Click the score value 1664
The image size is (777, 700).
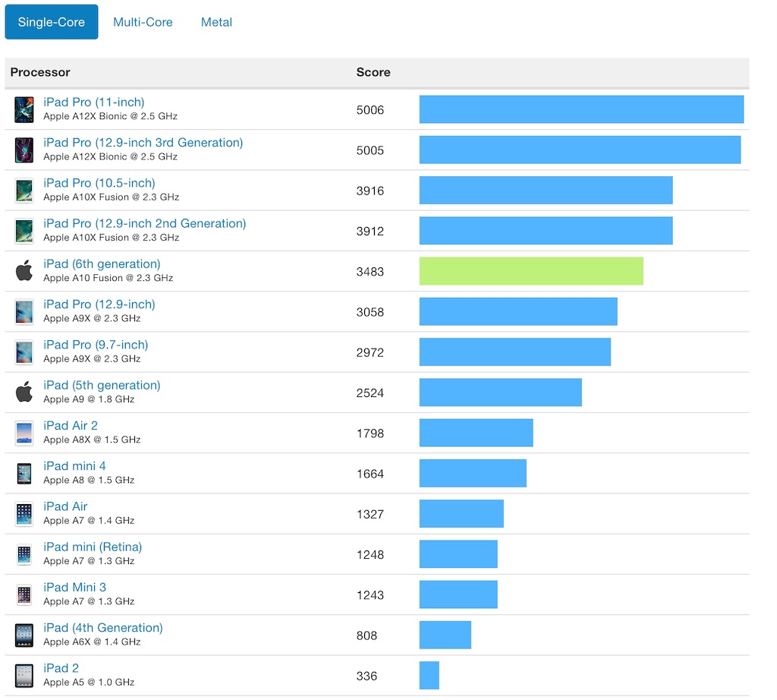(370, 474)
